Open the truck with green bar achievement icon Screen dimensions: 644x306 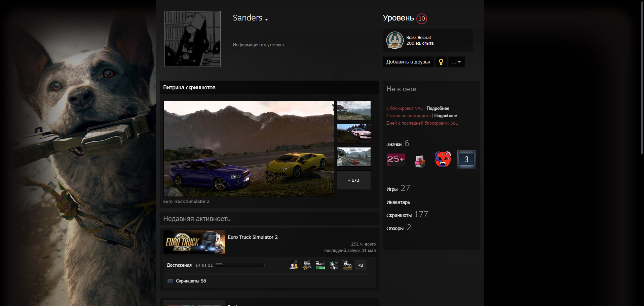[320, 265]
